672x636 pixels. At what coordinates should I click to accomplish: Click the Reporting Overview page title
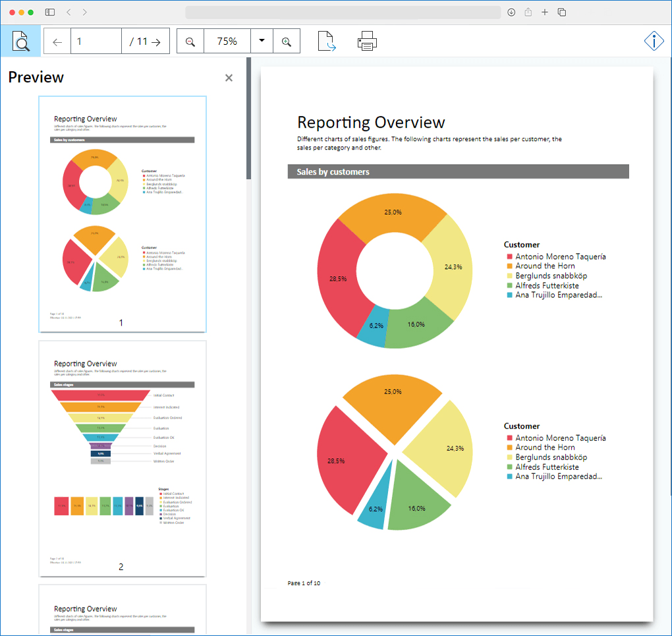371,123
